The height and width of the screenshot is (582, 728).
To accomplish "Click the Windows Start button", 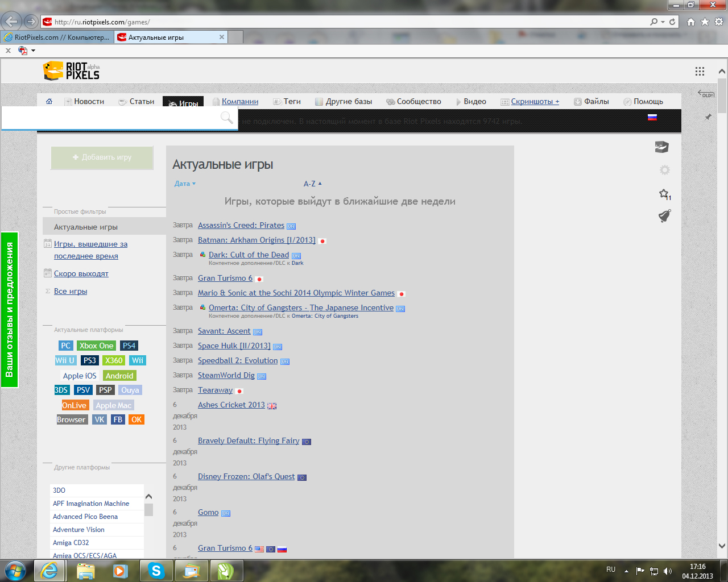I will coord(15,570).
